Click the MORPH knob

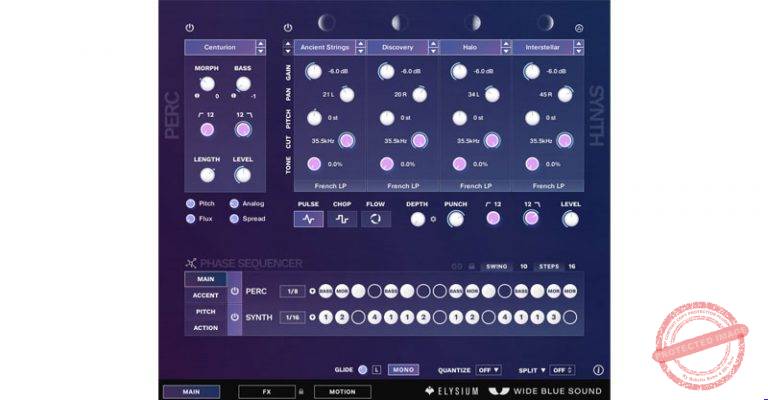[207, 84]
